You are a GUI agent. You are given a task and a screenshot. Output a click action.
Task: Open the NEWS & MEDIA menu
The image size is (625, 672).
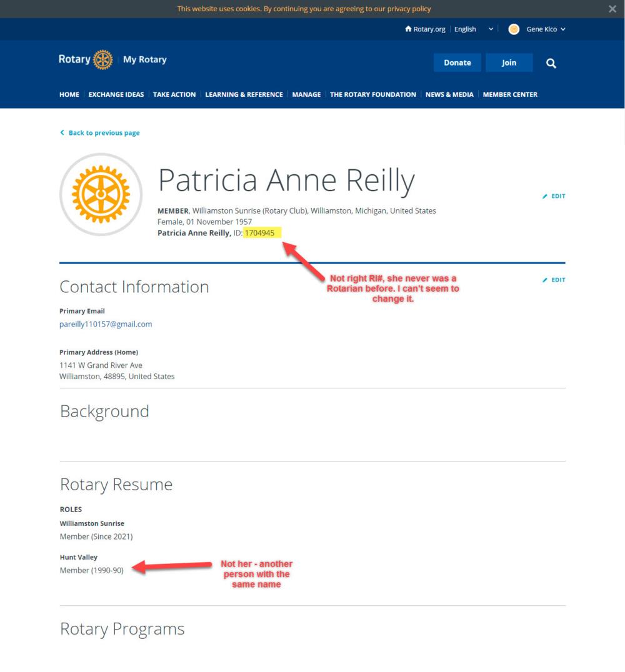[449, 94]
